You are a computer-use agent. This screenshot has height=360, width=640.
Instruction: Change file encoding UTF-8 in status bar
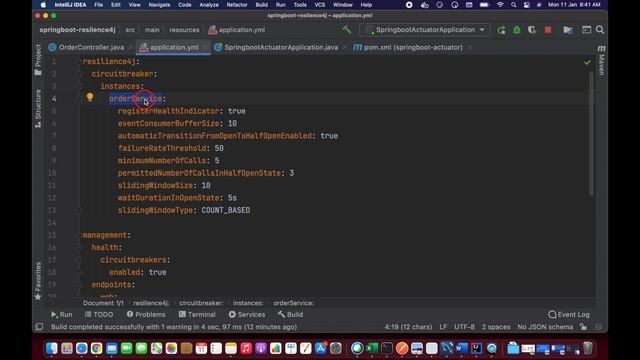click(x=464, y=327)
